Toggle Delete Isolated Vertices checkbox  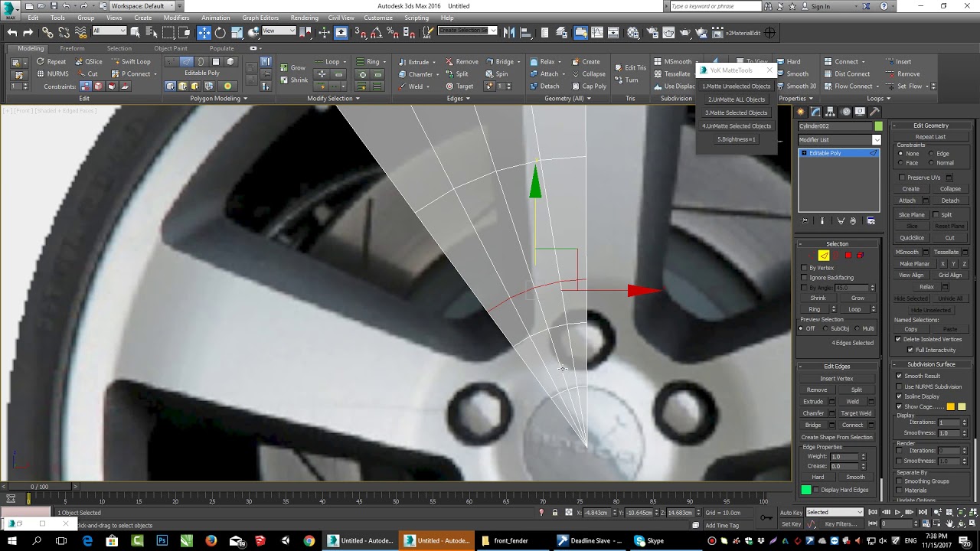[x=898, y=339]
